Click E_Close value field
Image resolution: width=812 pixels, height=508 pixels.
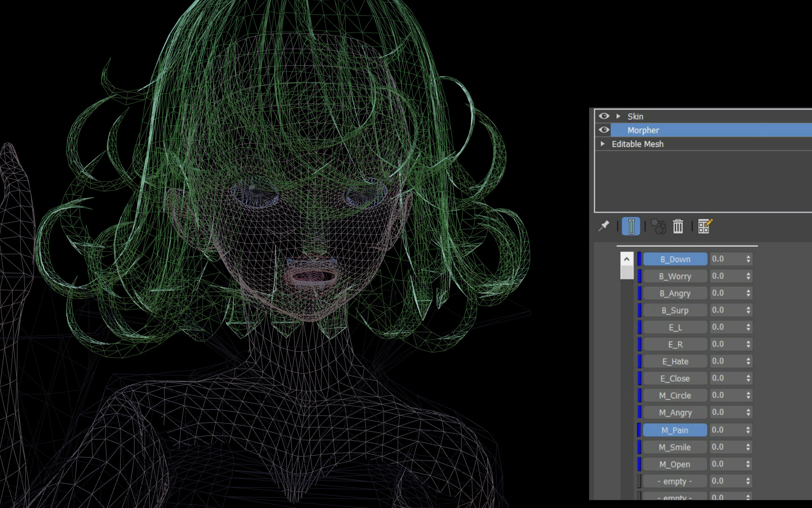click(x=727, y=378)
